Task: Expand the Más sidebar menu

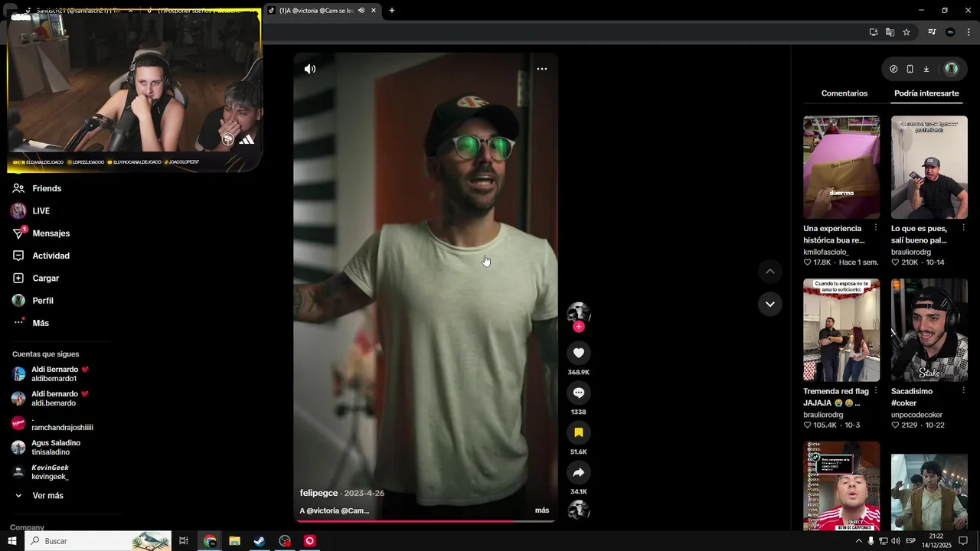Action: click(41, 323)
